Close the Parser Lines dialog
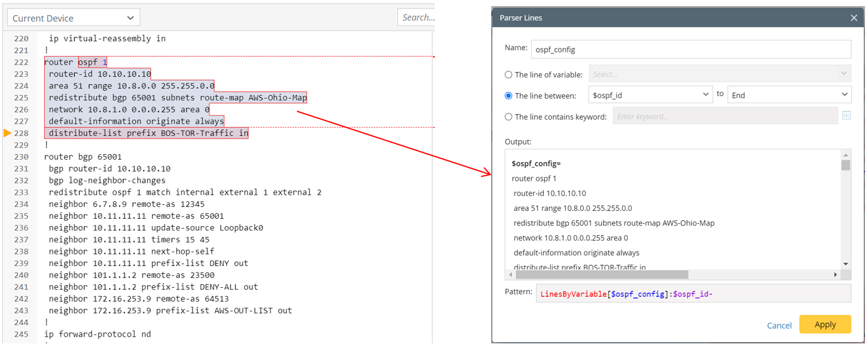Image resolution: width=868 pixels, height=347 pixels. pyautogui.click(x=853, y=18)
